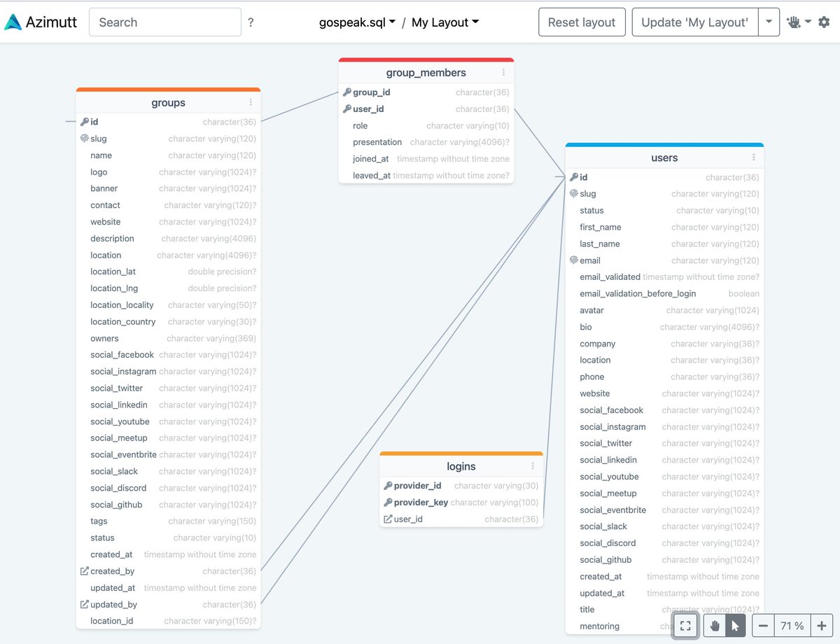840x644 pixels.
Task: Click the unique icon beside groups slug
Action: (x=86, y=139)
